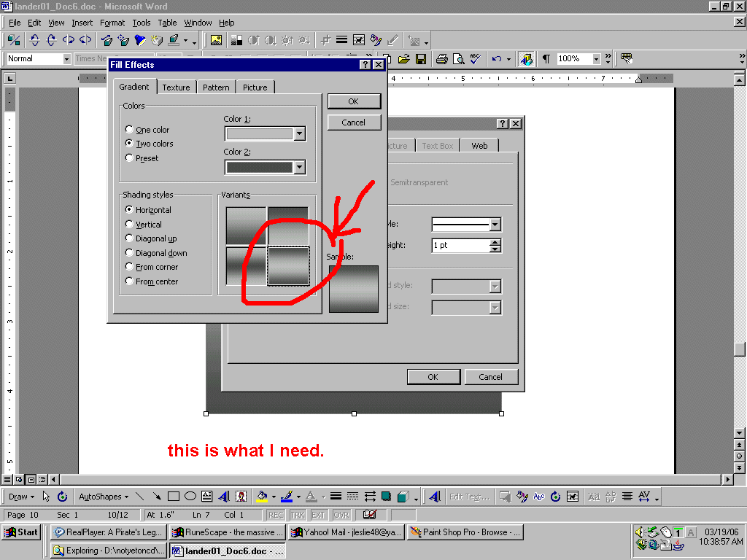Click the Open folder icon
The image size is (747, 560).
(404, 59)
